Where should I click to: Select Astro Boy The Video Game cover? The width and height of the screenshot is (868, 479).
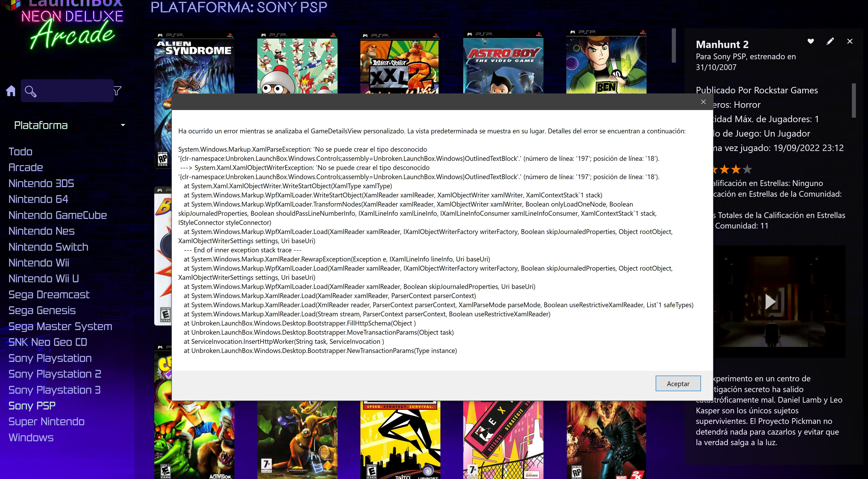pos(503,62)
